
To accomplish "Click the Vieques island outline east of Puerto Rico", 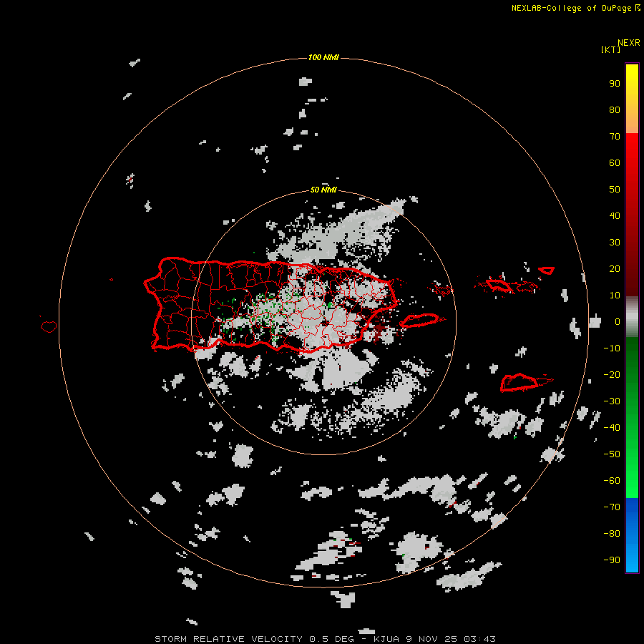I will [x=420, y=320].
